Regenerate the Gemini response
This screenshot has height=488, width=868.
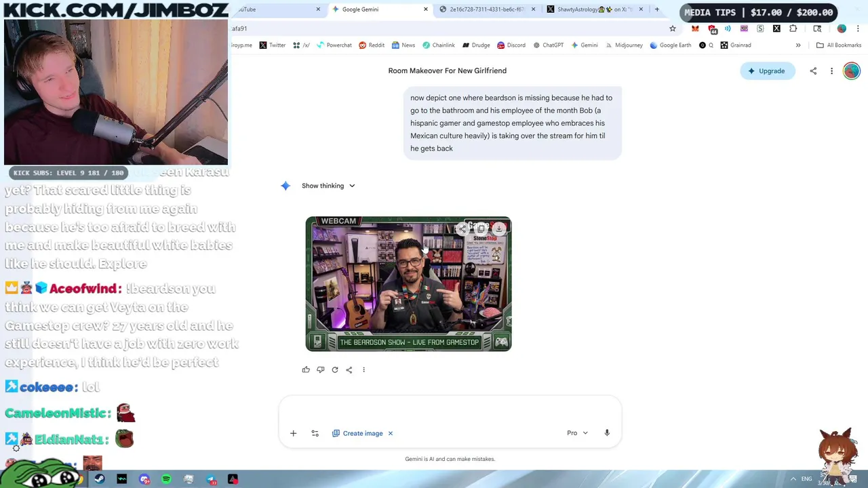pos(335,369)
